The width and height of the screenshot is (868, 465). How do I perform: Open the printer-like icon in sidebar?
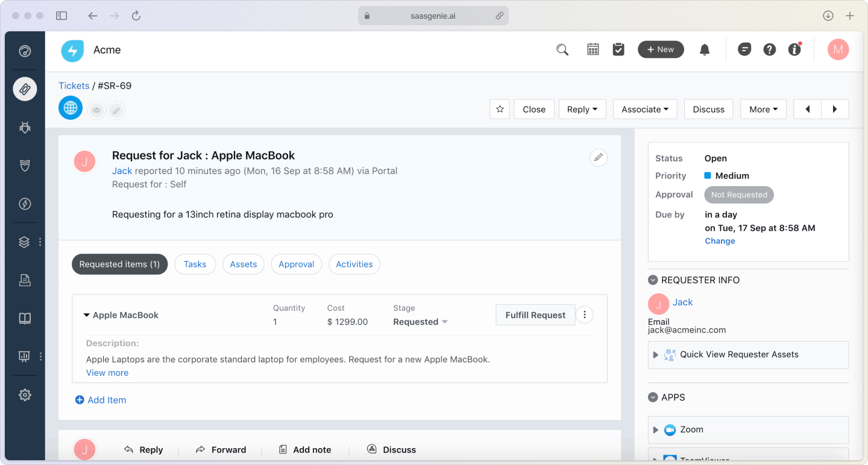coord(25,280)
